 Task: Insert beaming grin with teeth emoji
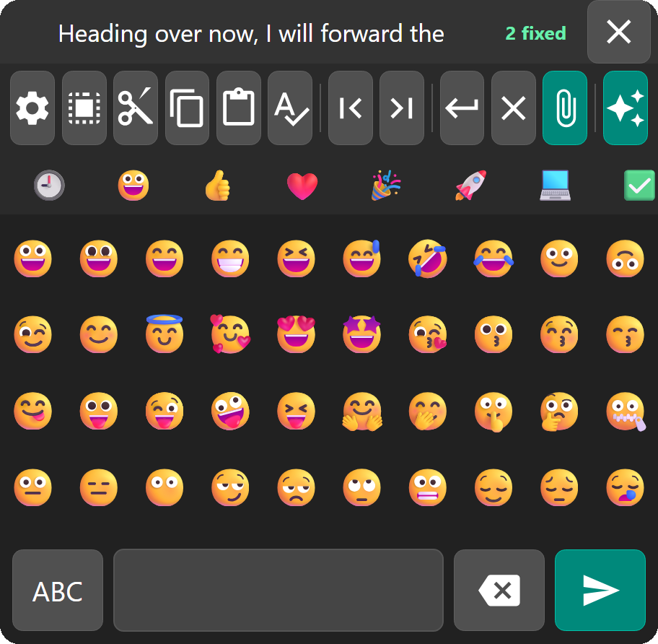[230, 258]
